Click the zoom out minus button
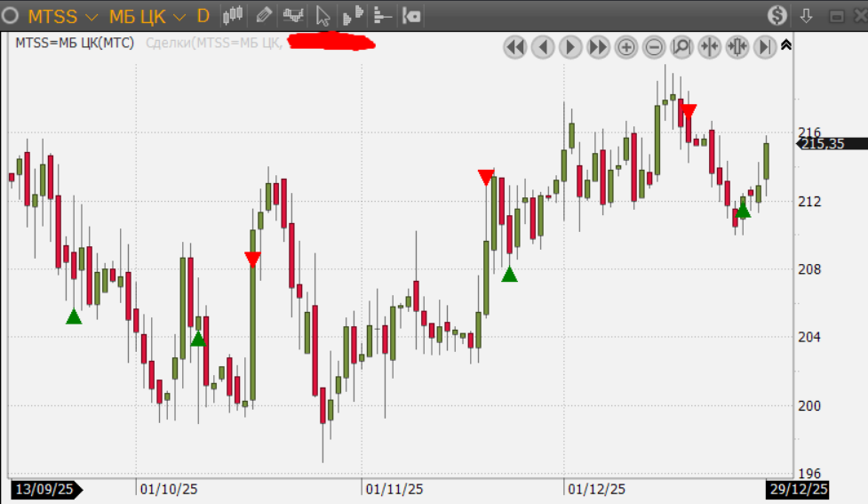Screen dimensions: 868x504 point(654,47)
